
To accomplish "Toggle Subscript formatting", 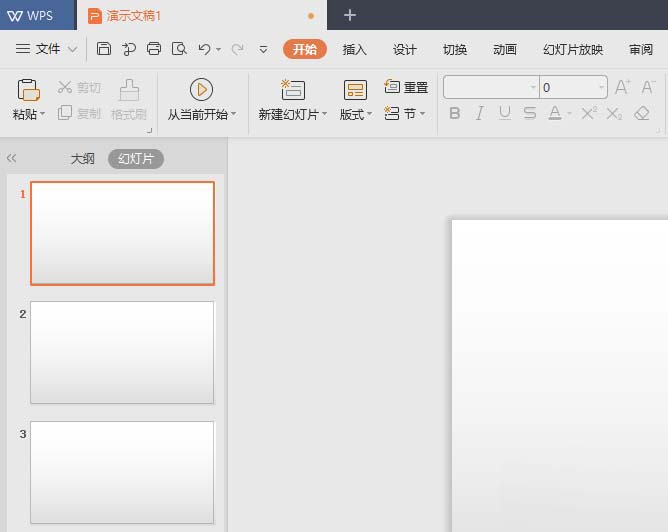I will pos(614,113).
